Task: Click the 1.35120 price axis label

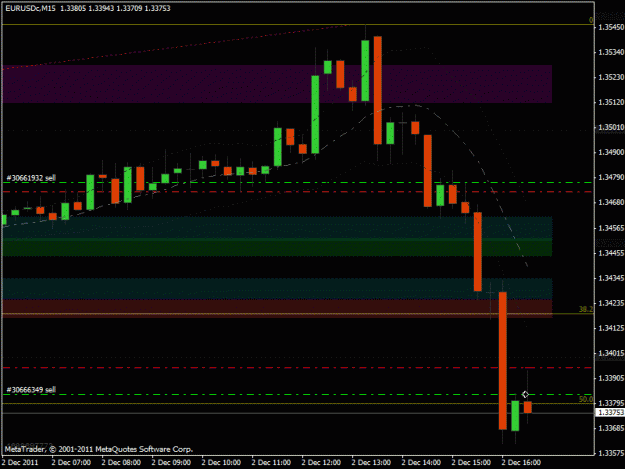Action: click(x=611, y=102)
